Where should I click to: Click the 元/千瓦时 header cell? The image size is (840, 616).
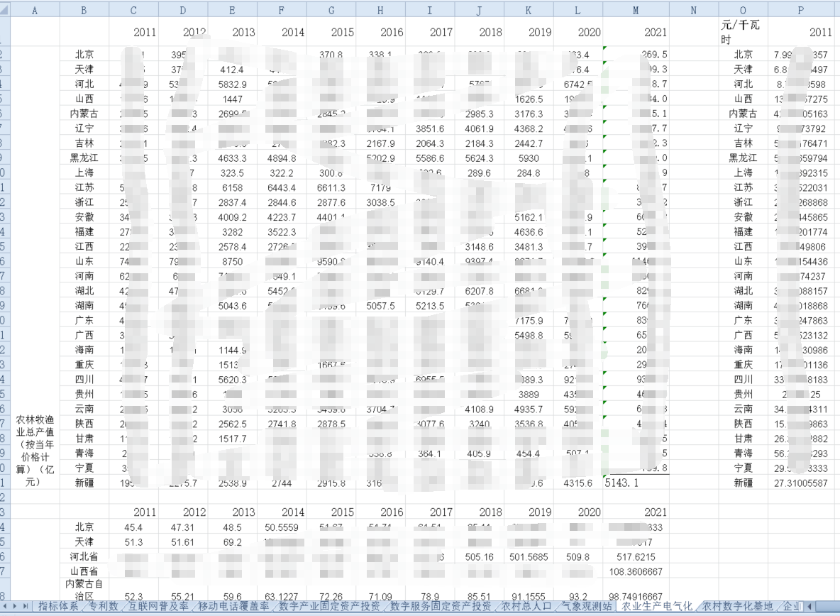(x=743, y=32)
